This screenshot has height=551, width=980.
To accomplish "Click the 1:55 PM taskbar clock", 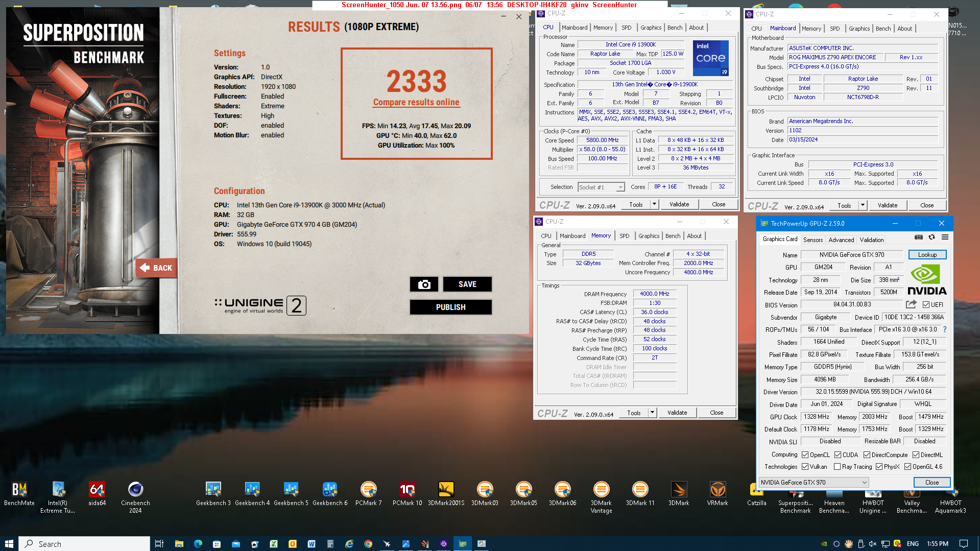I will click(937, 544).
